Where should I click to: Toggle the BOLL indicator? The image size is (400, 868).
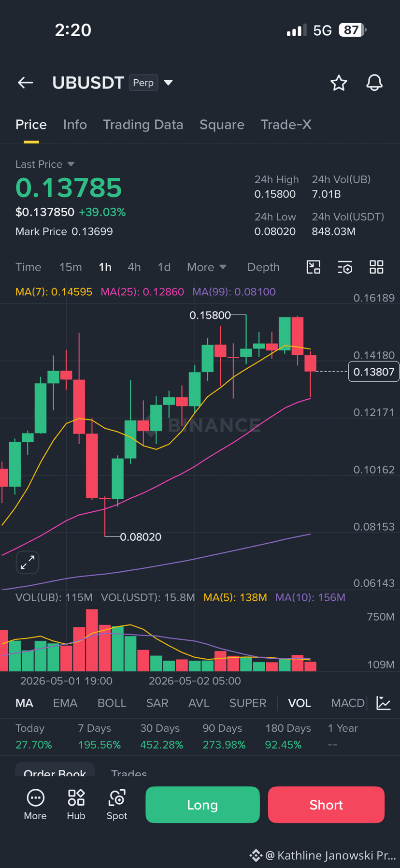click(x=112, y=703)
